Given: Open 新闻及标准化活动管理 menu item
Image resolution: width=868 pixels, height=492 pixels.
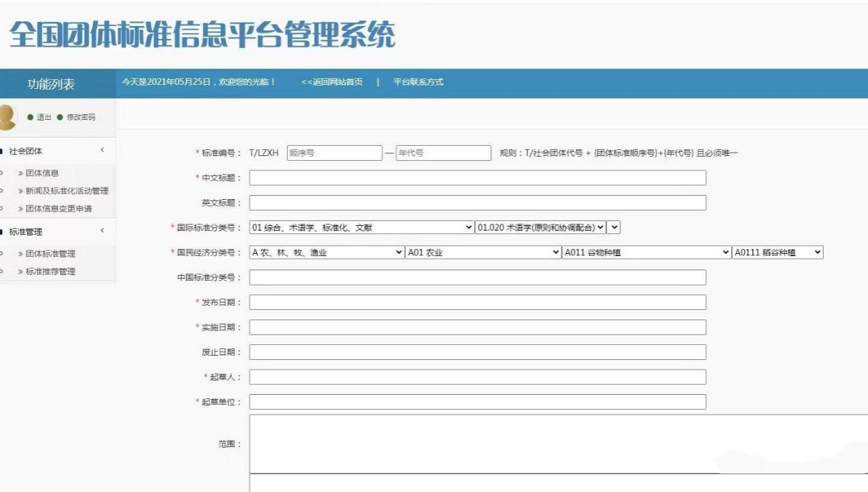Looking at the screenshot, I should 66,191.
